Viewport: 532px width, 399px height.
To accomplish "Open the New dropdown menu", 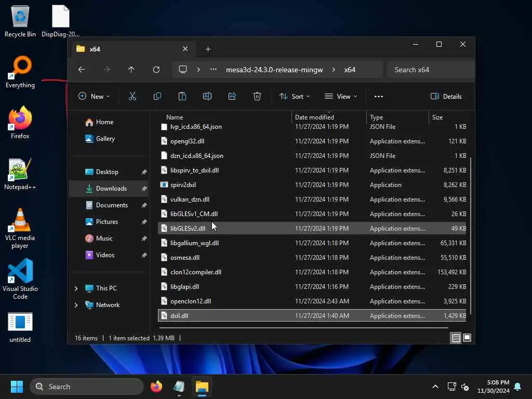I will [94, 96].
